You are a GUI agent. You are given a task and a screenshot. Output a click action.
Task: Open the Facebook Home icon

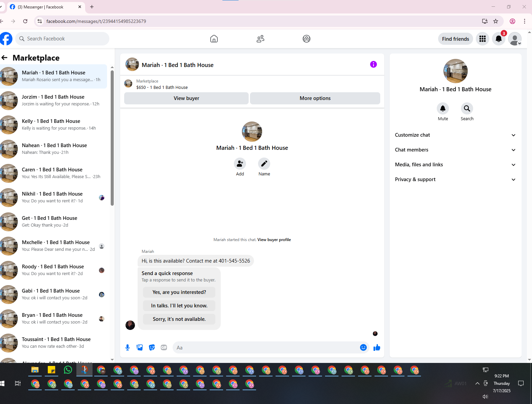[214, 39]
